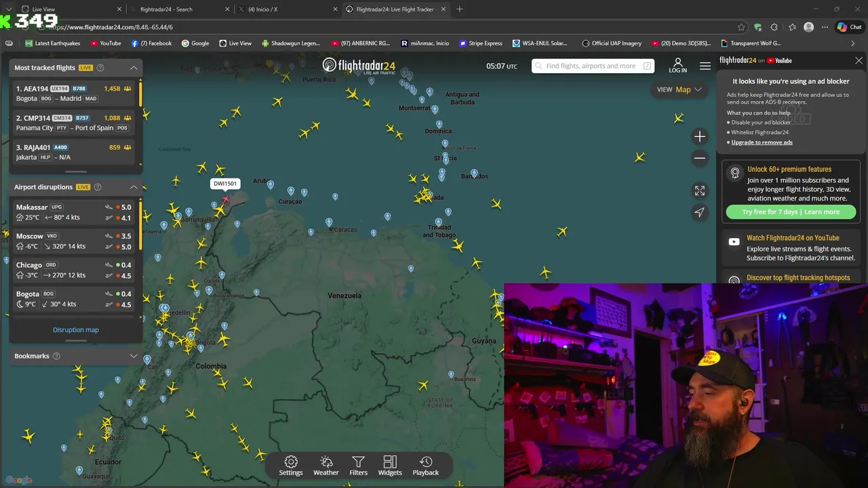
Task: Toggle fullscreen map view
Action: coord(699,191)
